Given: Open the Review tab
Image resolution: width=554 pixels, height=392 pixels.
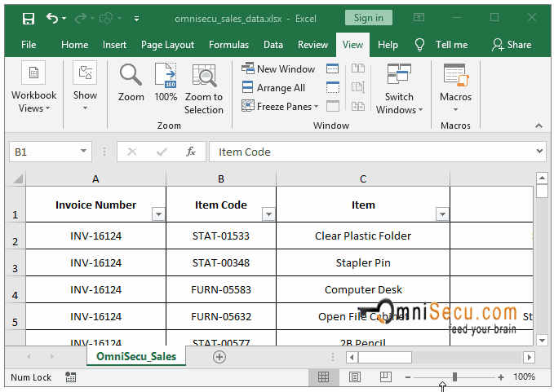Looking at the screenshot, I should (312, 45).
